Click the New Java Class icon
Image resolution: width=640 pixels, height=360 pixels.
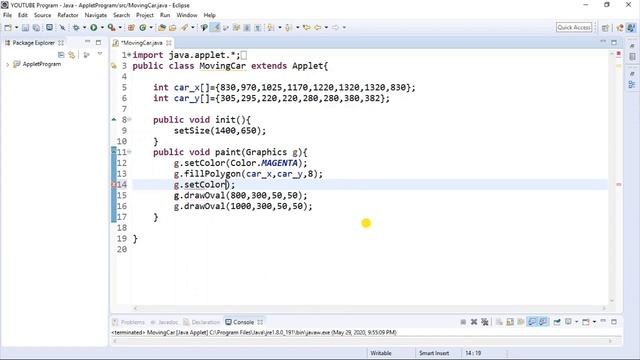pos(142,27)
